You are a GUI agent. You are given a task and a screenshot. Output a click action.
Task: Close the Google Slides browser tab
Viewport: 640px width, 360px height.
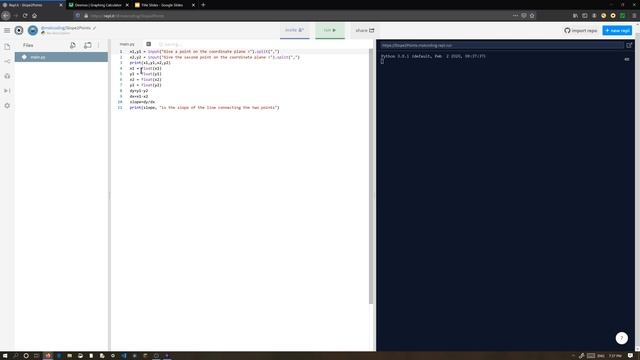[193, 5]
